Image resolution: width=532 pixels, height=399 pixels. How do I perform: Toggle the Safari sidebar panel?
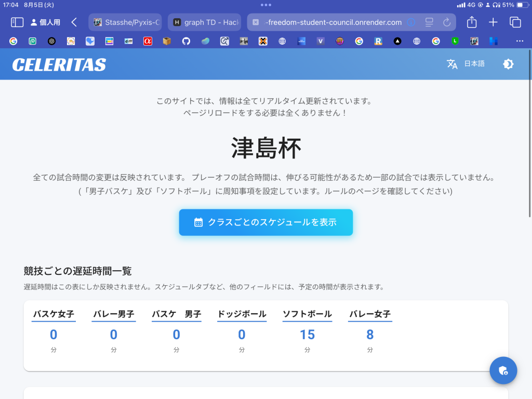point(17,22)
